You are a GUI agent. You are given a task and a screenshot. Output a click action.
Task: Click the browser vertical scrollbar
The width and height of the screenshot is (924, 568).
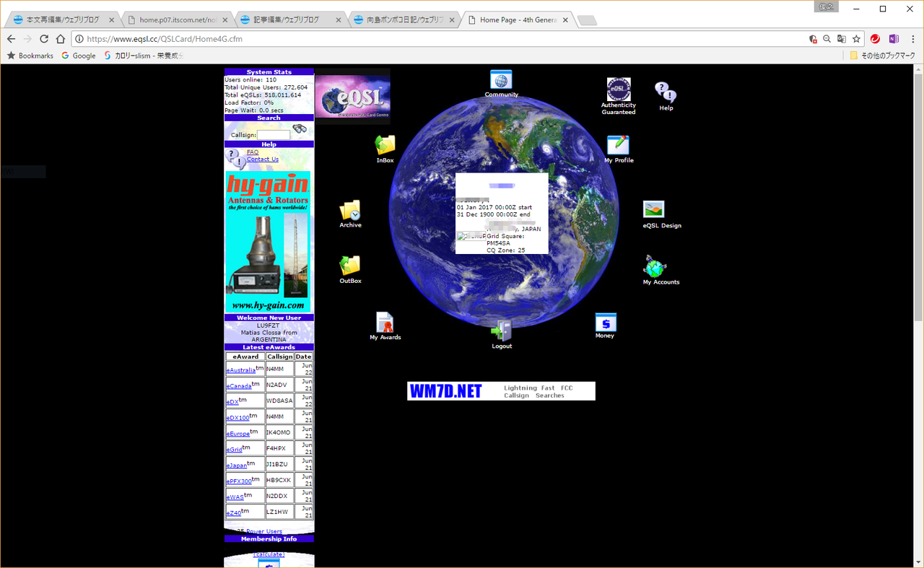[x=918, y=196]
